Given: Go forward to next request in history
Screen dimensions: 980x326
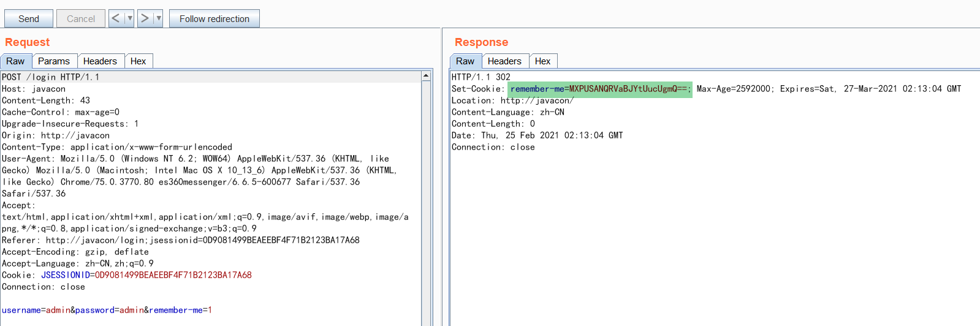Looking at the screenshot, I should click(145, 18).
